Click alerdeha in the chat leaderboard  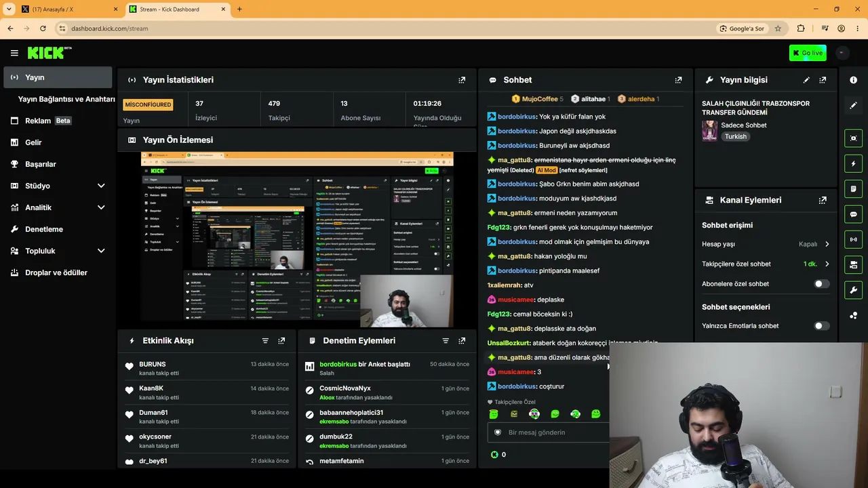tap(638, 99)
